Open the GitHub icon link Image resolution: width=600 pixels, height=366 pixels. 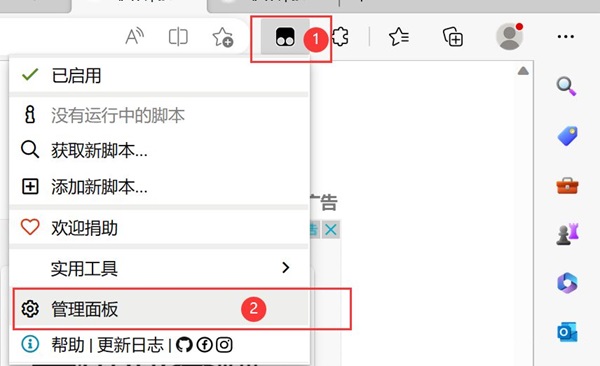click(x=184, y=345)
